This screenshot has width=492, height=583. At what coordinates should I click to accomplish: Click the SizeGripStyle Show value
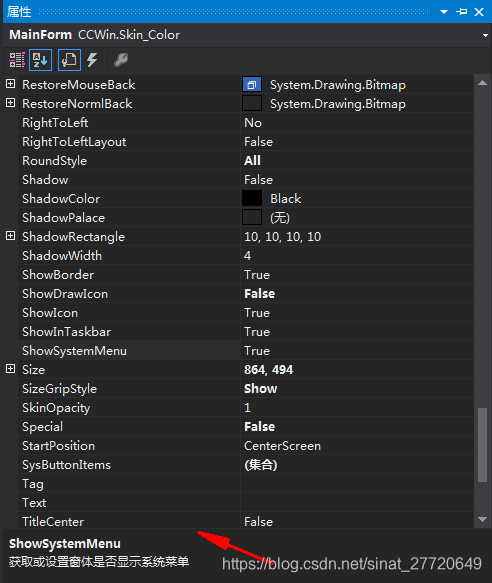tap(261, 389)
